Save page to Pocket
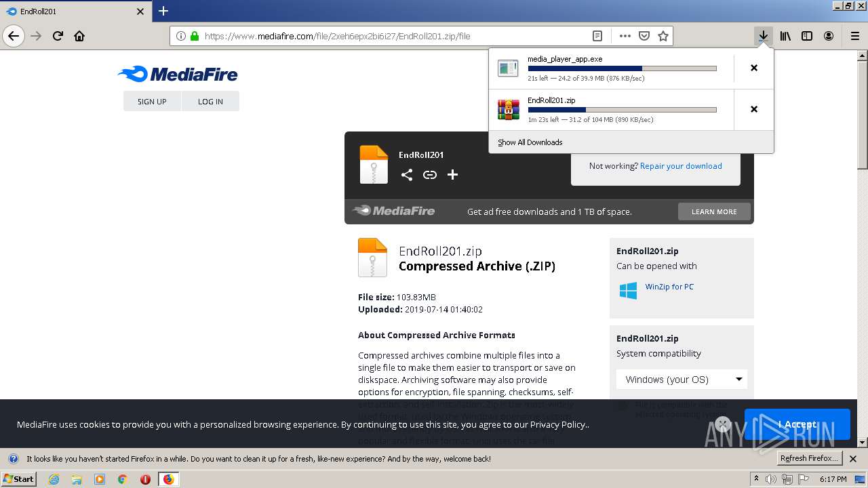The image size is (868, 488). tap(644, 36)
